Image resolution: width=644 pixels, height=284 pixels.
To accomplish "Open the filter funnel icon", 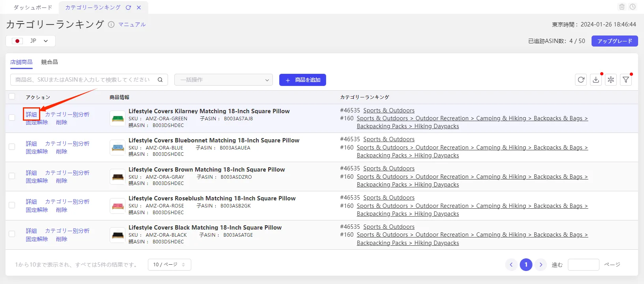I will [x=626, y=80].
